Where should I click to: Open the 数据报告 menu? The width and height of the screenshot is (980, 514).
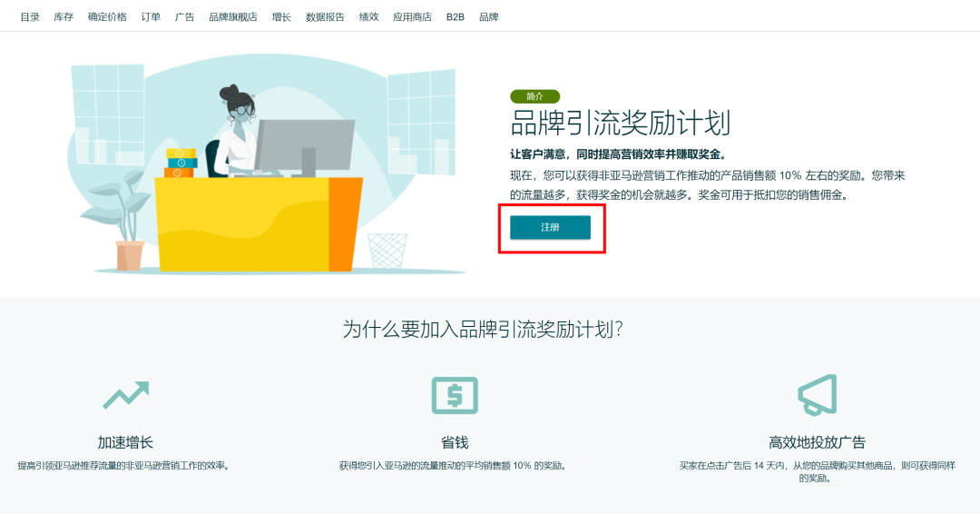click(x=325, y=17)
